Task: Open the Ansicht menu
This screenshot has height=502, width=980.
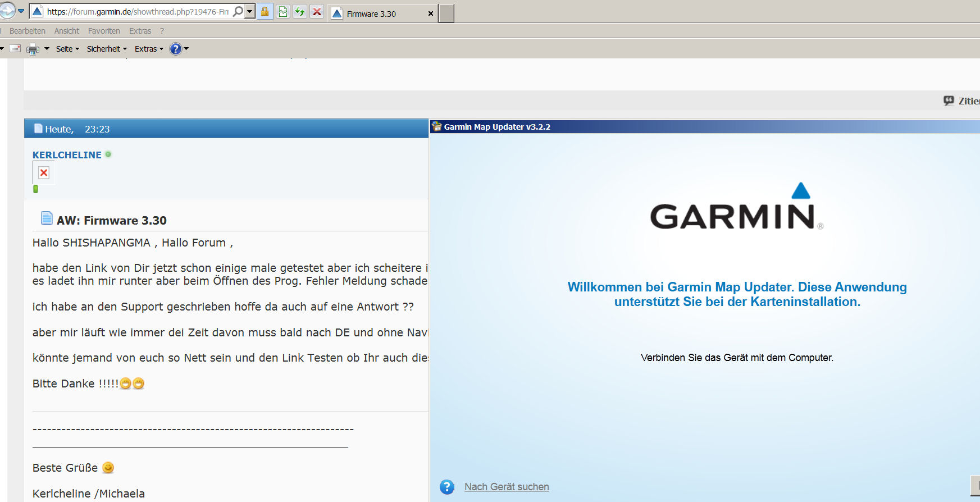Action: click(x=67, y=31)
